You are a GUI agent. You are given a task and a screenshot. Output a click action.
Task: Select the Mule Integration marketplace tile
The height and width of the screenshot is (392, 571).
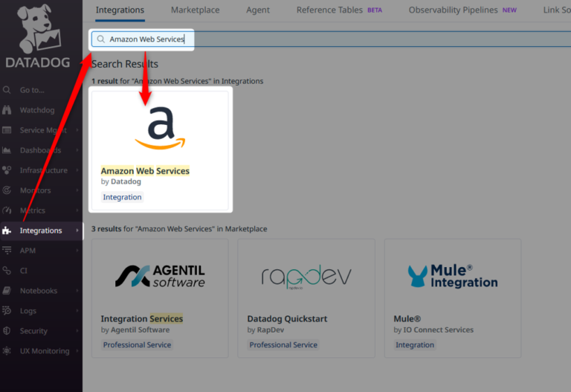pyautogui.click(x=452, y=298)
